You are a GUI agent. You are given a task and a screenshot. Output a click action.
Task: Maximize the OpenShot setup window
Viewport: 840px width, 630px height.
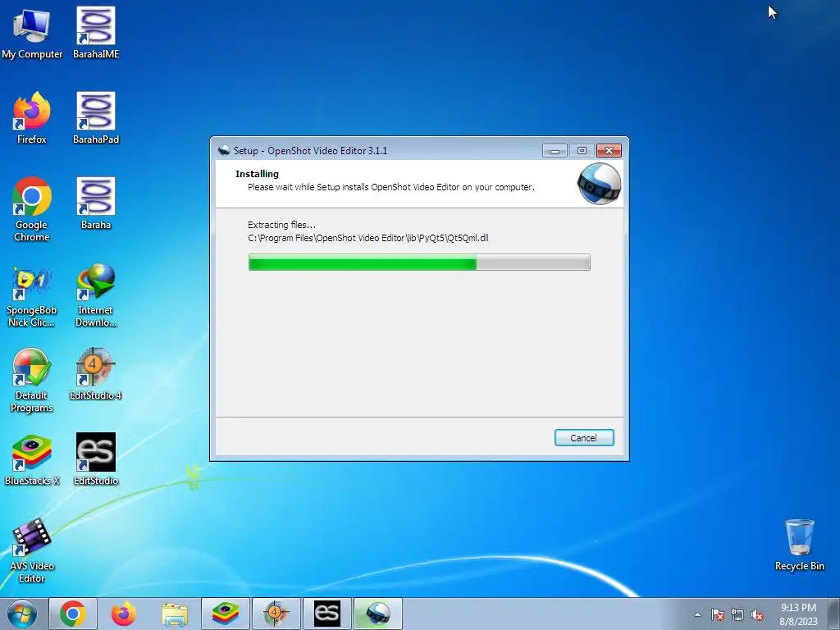tap(582, 151)
